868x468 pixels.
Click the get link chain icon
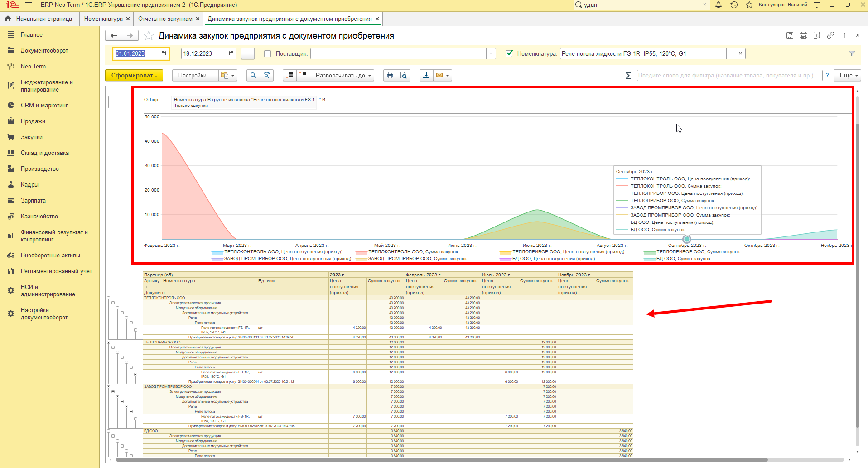pyautogui.click(x=830, y=35)
